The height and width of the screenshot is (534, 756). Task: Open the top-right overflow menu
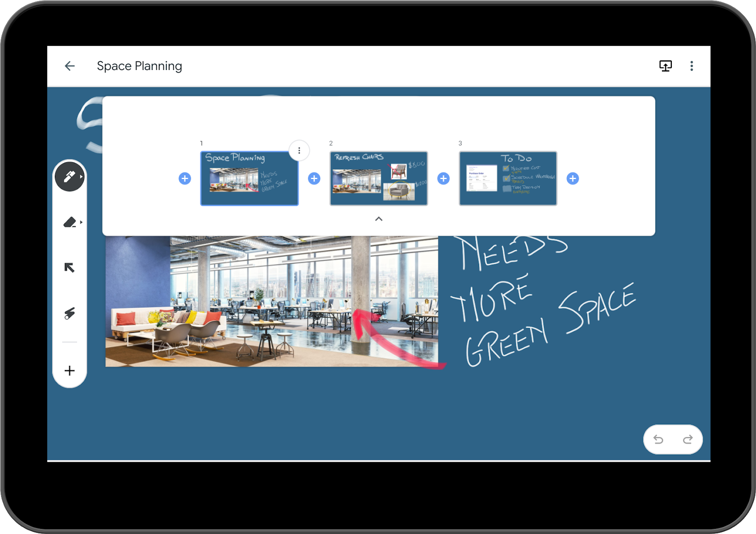pyautogui.click(x=691, y=66)
